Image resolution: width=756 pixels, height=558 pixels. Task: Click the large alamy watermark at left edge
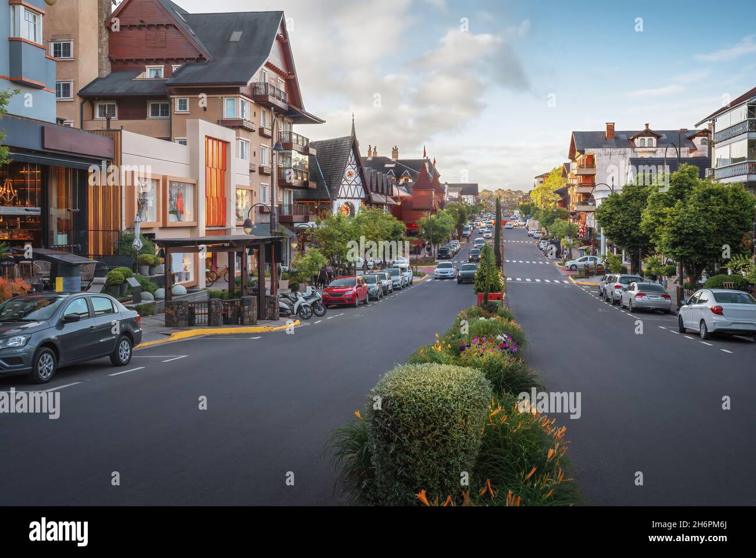coord(29,403)
